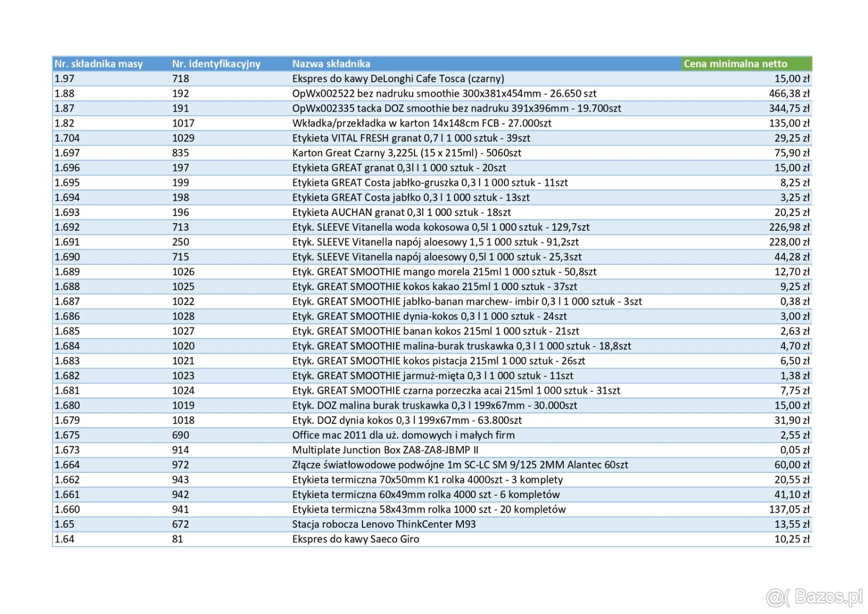The image size is (868, 614).
Task: Click 'Etykieta termiczna 58x43mm rolka 1000 szt'
Action: 429,509
